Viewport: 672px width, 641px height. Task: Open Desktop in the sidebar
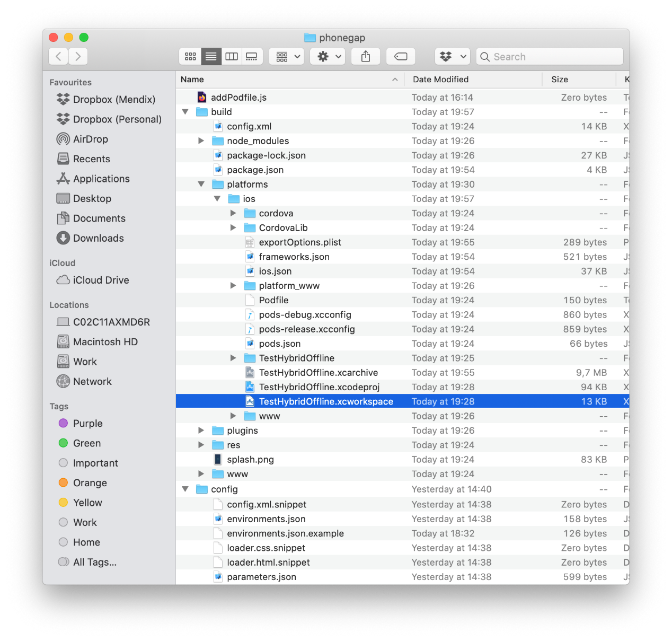pos(84,198)
